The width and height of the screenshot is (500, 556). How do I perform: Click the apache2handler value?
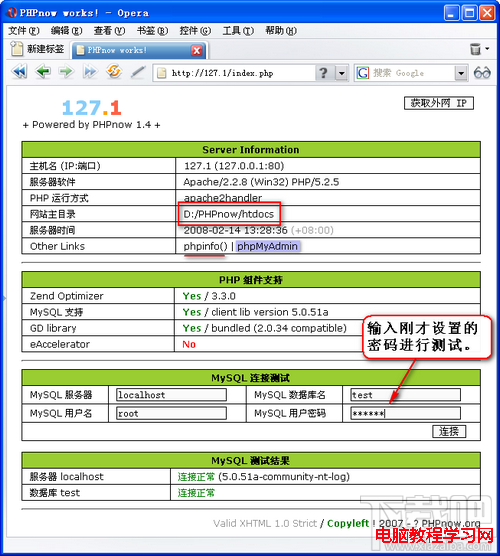click(x=223, y=198)
